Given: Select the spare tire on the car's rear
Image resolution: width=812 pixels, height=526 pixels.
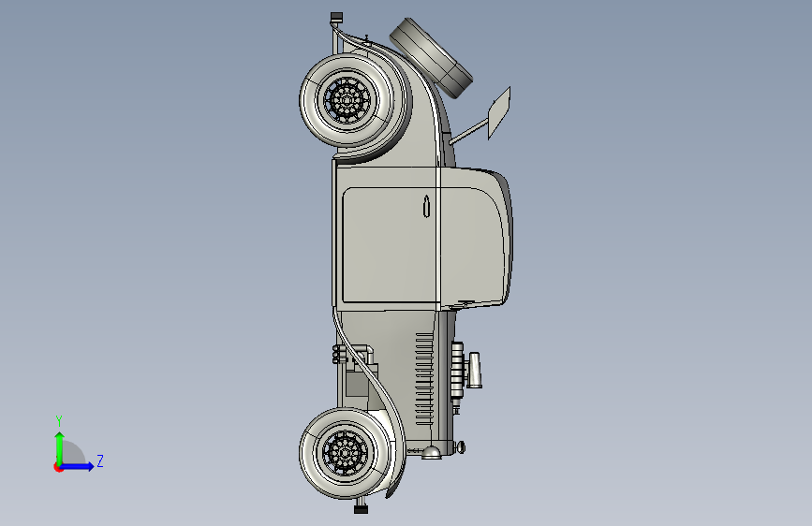Looking at the screenshot, I should 431,58.
